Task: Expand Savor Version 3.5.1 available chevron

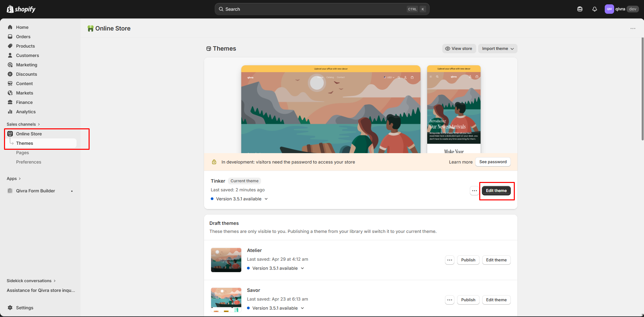Action: click(x=302, y=308)
